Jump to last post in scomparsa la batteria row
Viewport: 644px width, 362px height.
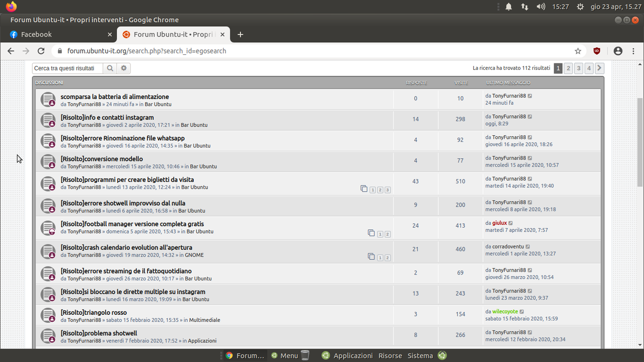530,96
